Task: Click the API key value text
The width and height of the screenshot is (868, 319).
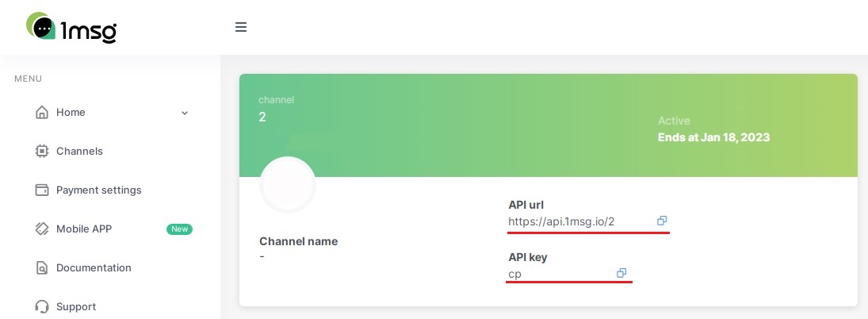Action: coord(515,275)
